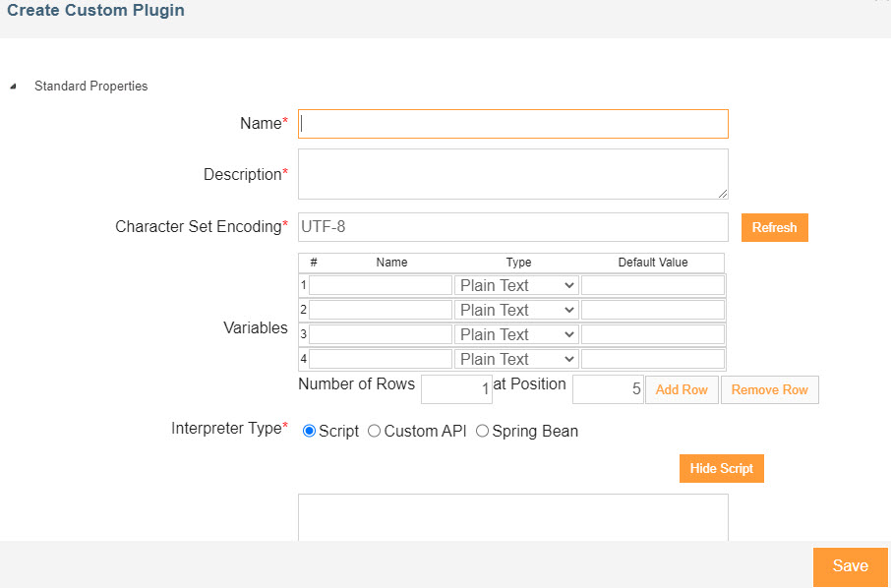The image size is (891, 588).
Task: Click variable Name field in row 3
Action: [381, 334]
